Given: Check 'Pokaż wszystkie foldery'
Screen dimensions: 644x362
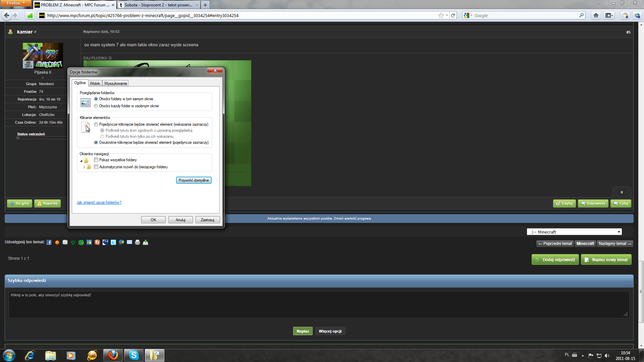Looking at the screenshot, I should [96, 160].
